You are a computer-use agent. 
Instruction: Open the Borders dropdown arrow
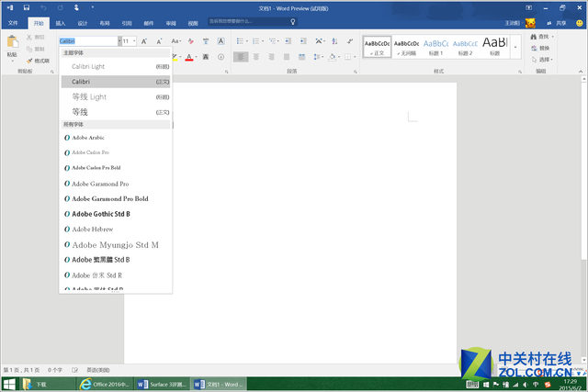tap(355, 57)
